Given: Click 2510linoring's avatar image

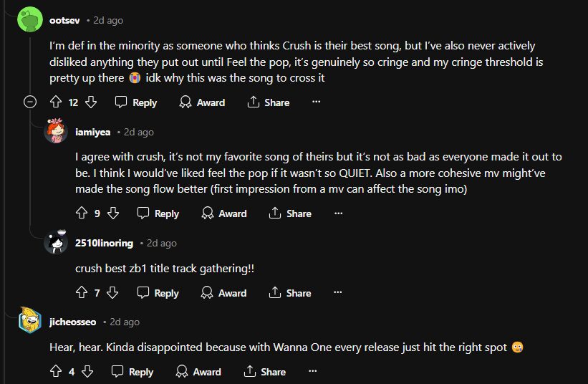Looking at the screenshot, I should [x=56, y=243].
